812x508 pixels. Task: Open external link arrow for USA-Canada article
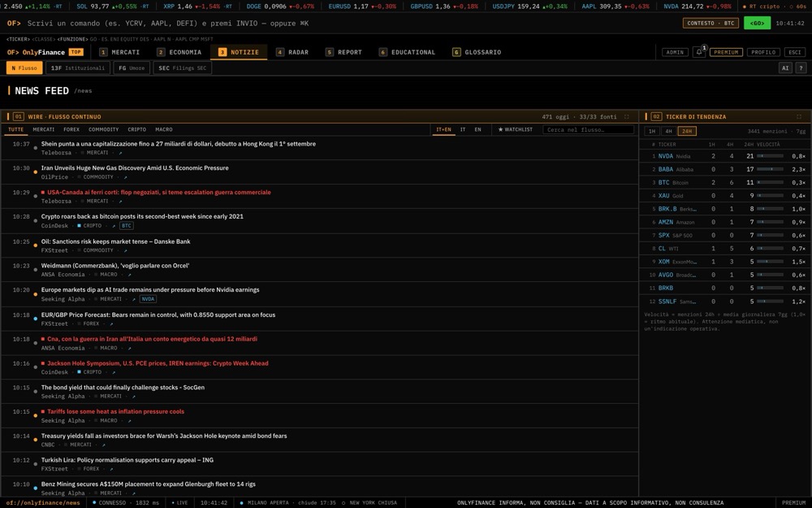click(x=120, y=201)
